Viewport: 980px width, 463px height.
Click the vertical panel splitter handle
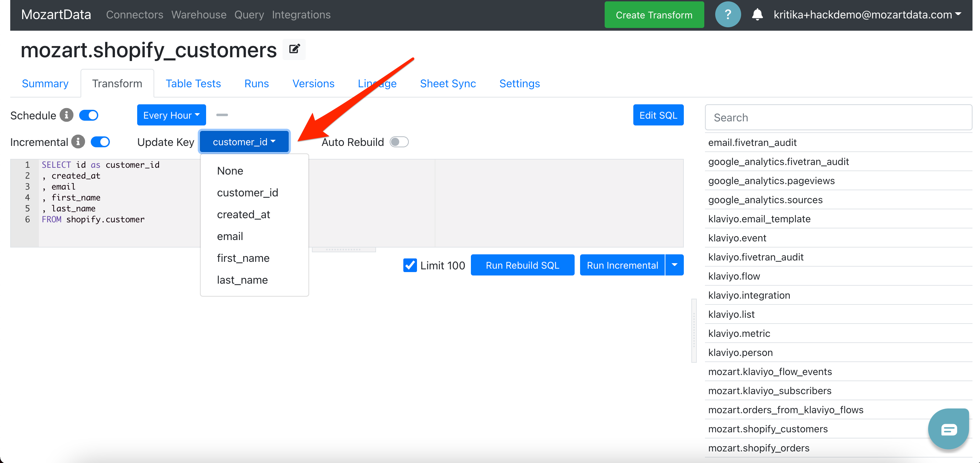694,330
